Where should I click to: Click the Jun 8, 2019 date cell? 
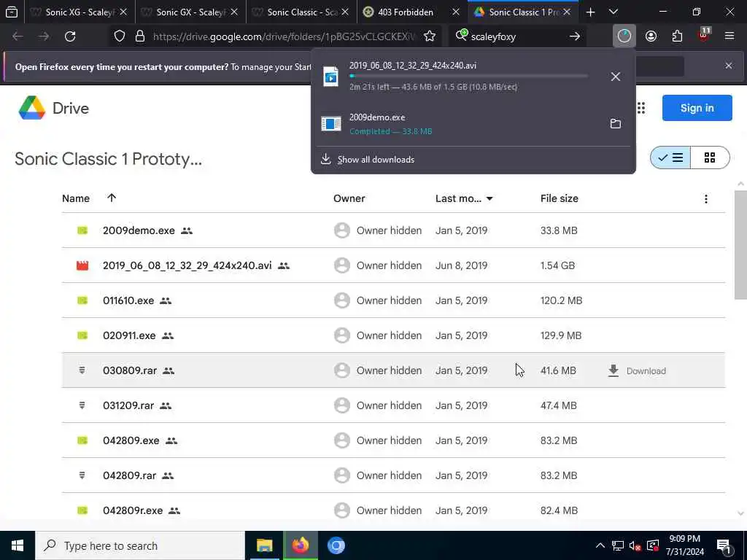coord(461,265)
